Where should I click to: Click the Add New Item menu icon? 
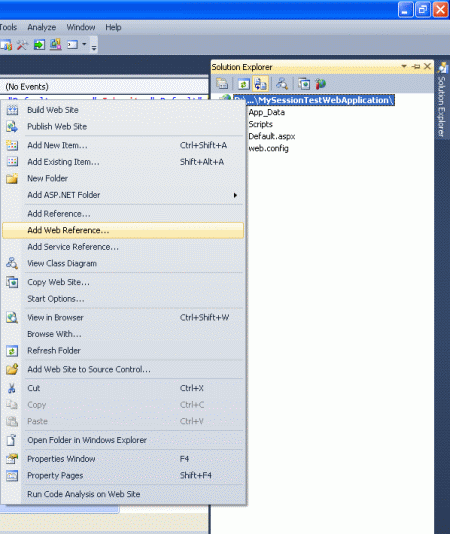point(12,145)
